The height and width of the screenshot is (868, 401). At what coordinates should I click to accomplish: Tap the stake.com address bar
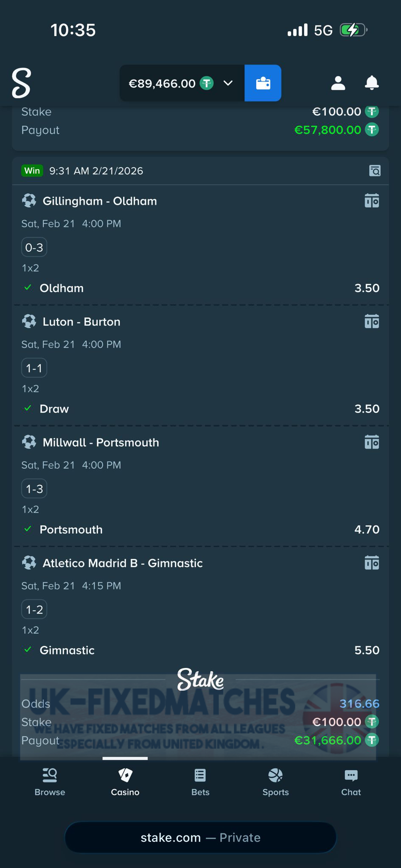200,837
